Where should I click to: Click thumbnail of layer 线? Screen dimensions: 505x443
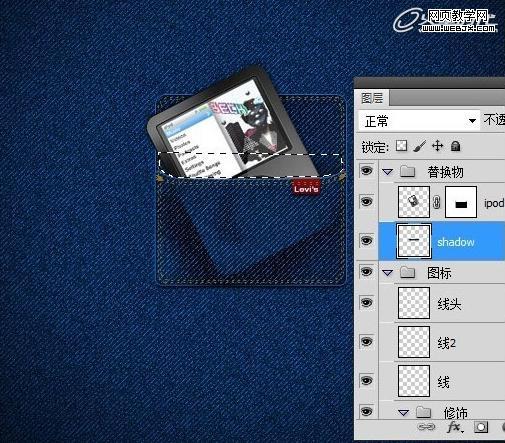coord(414,381)
